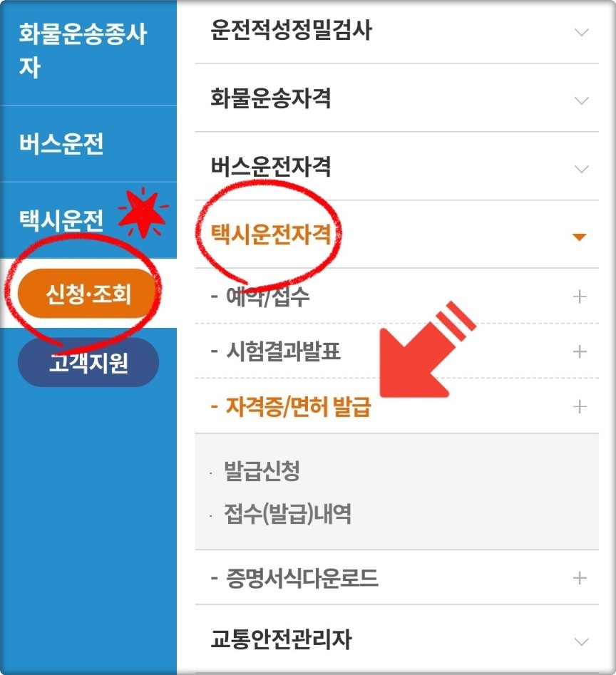Select 버스운전 in the sidebar

(61, 144)
